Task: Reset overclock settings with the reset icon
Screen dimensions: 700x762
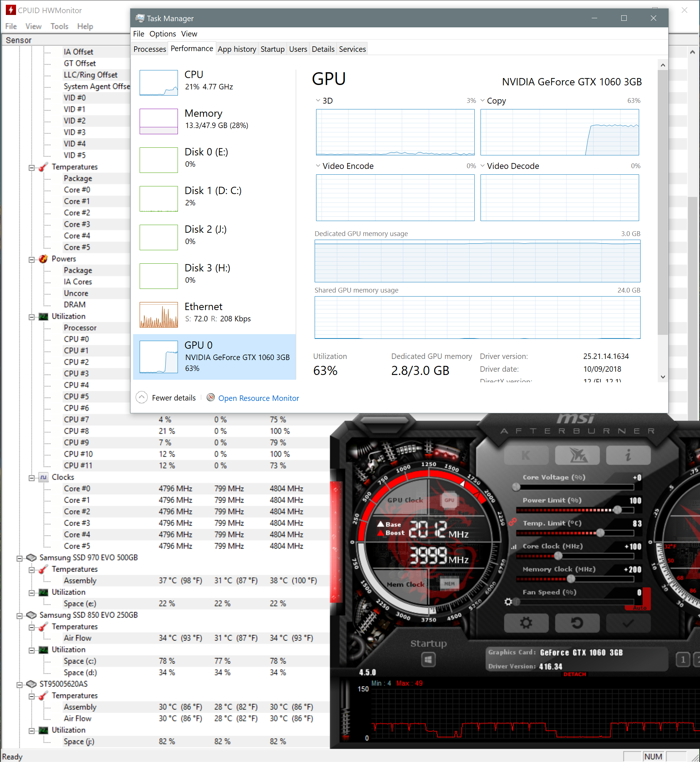Action: 577,623
